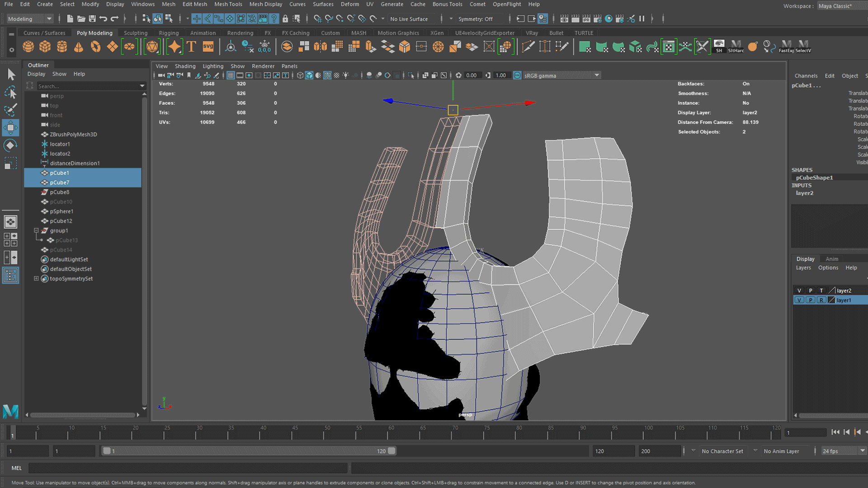868x488 pixels.
Task: Open the Modeling menu set dropdown
Action: coord(30,19)
